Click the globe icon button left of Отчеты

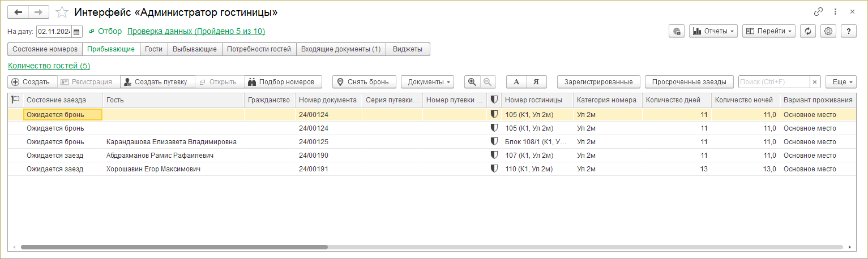[676, 31]
